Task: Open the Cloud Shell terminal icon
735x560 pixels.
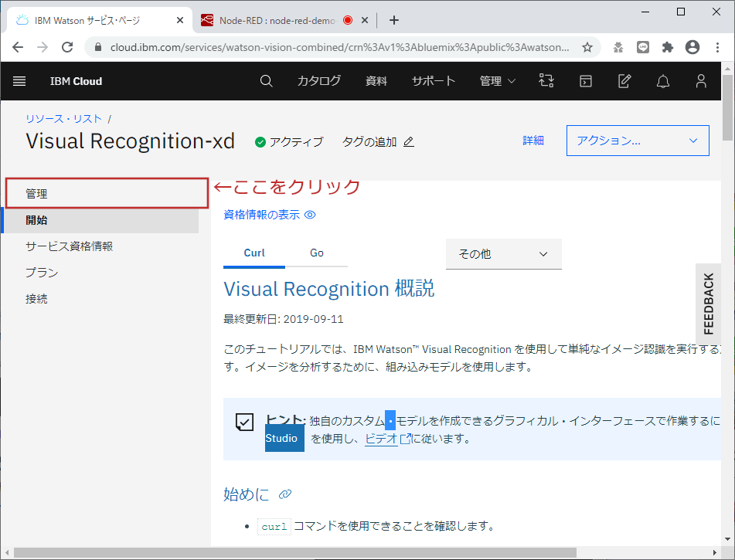Action: pyautogui.click(x=585, y=81)
